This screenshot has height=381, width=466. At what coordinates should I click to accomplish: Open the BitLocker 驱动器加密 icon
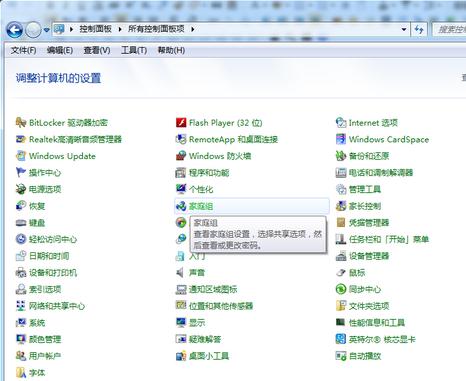point(21,123)
